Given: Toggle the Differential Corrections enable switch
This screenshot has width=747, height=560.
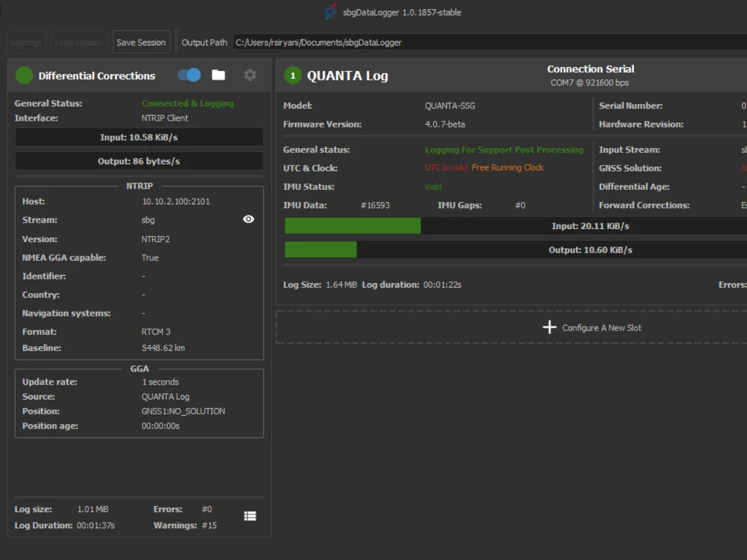Looking at the screenshot, I should click(189, 75).
